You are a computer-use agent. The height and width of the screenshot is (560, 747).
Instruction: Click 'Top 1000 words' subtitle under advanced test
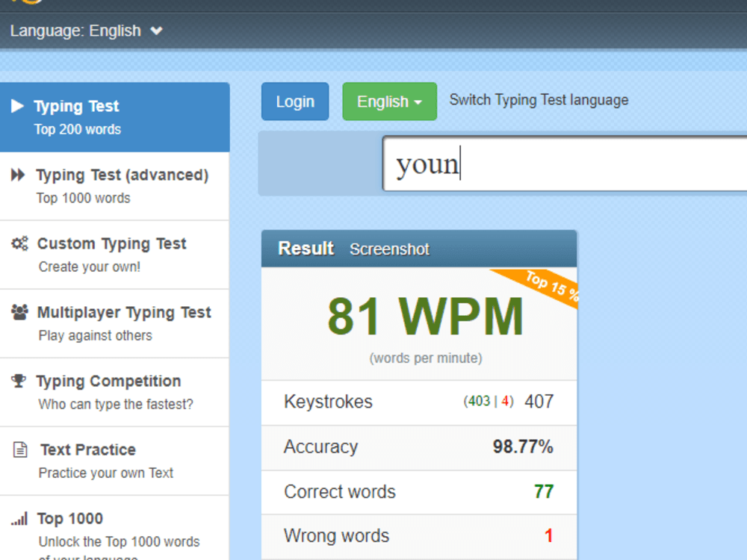point(83,198)
